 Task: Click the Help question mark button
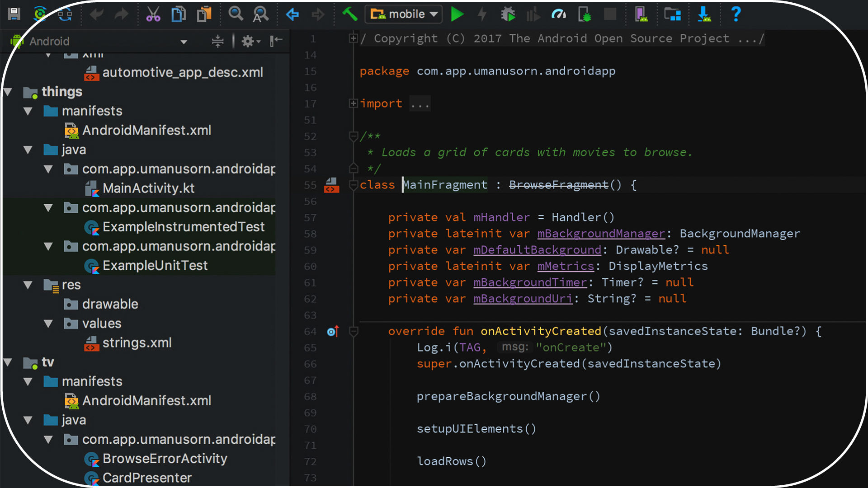736,14
